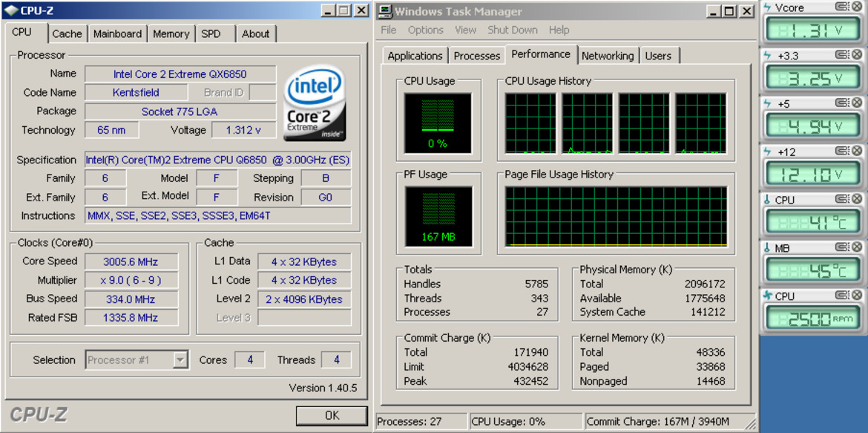Click the Core Speed value 3005.6 MHz

tap(131, 261)
